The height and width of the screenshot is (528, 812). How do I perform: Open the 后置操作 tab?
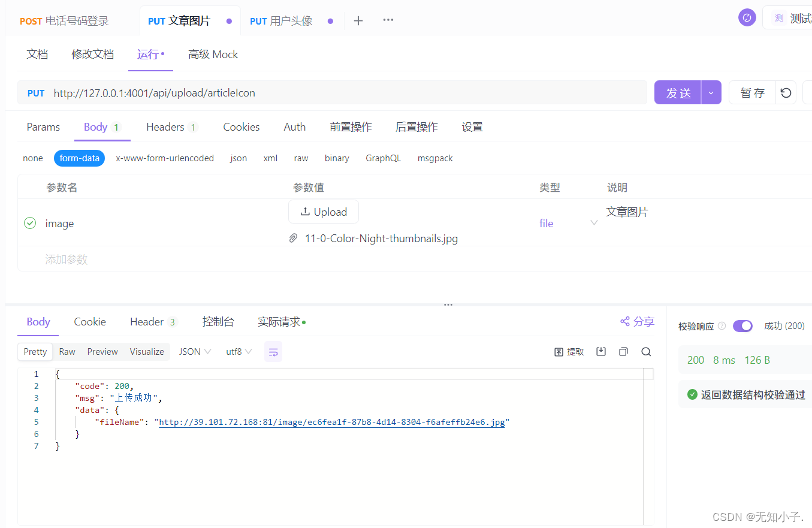coord(416,127)
